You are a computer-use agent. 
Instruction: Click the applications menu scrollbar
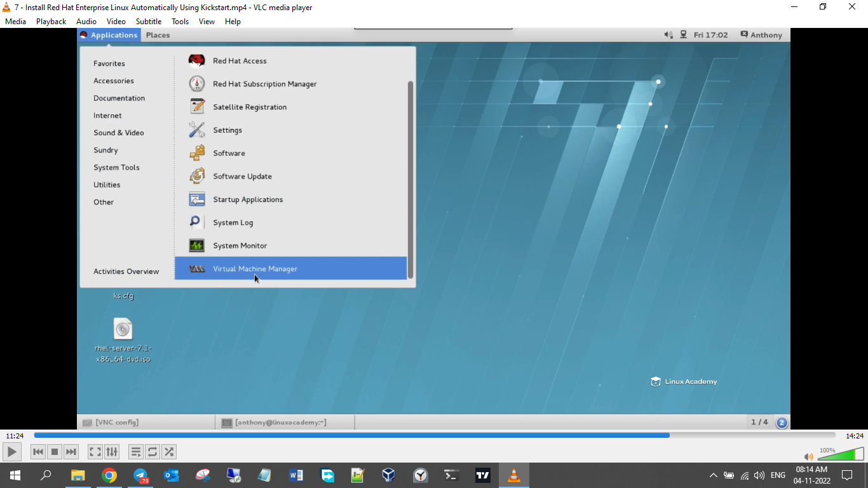[410, 179]
